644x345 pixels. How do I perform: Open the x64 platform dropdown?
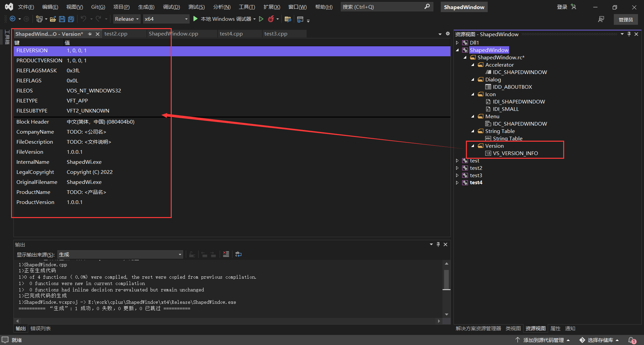(166, 19)
